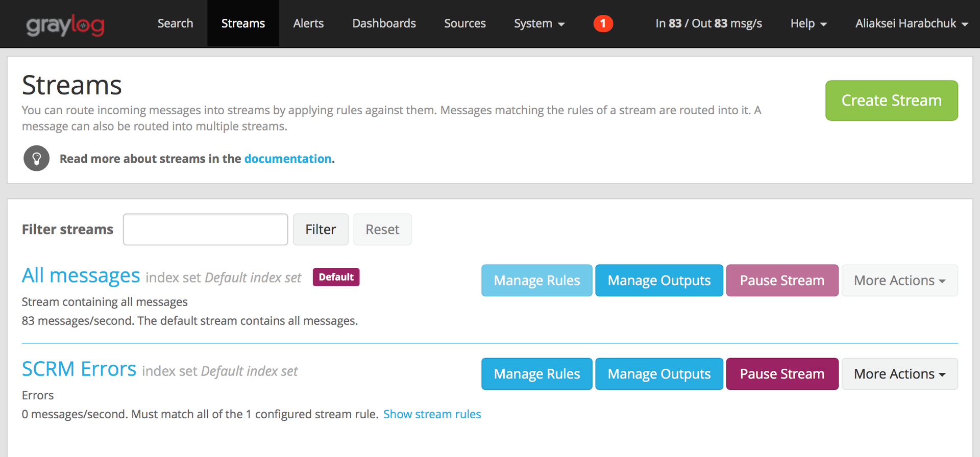
Task: Click the Streams page heading
Action: tap(72, 85)
